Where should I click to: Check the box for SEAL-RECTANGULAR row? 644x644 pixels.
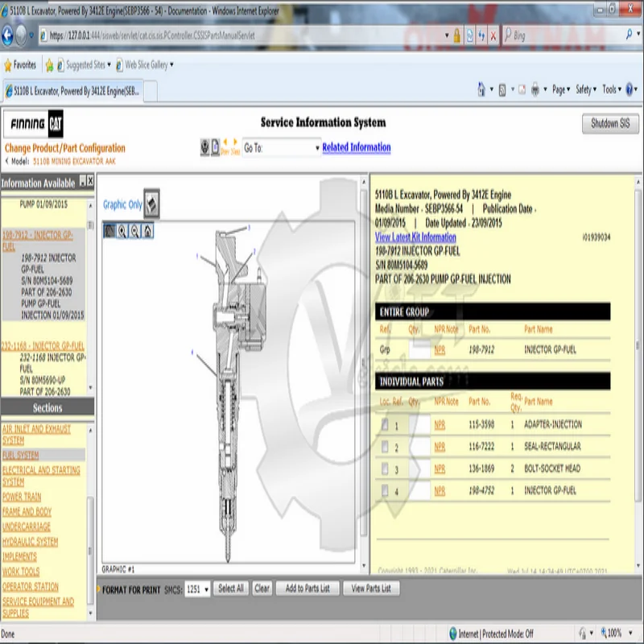coord(385,447)
